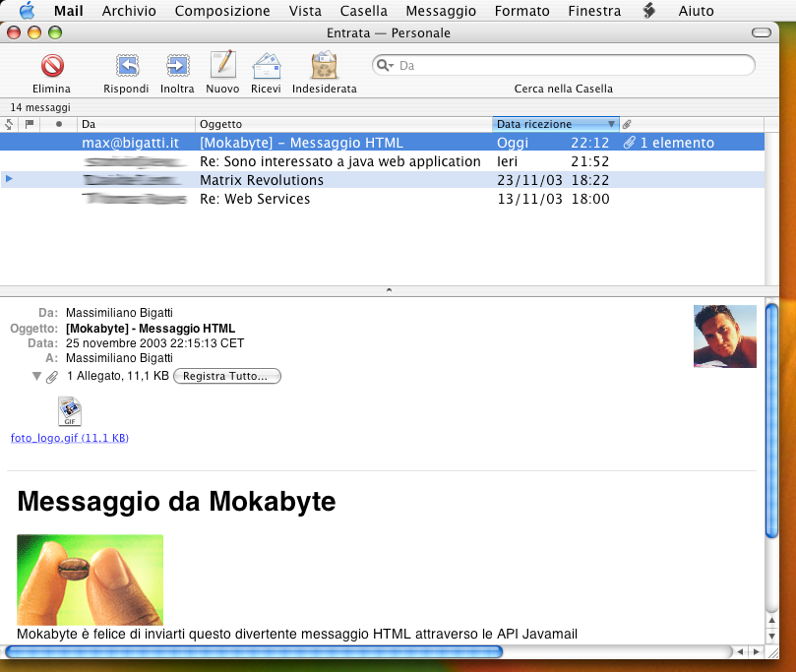Open the Mail menu

[69, 11]
